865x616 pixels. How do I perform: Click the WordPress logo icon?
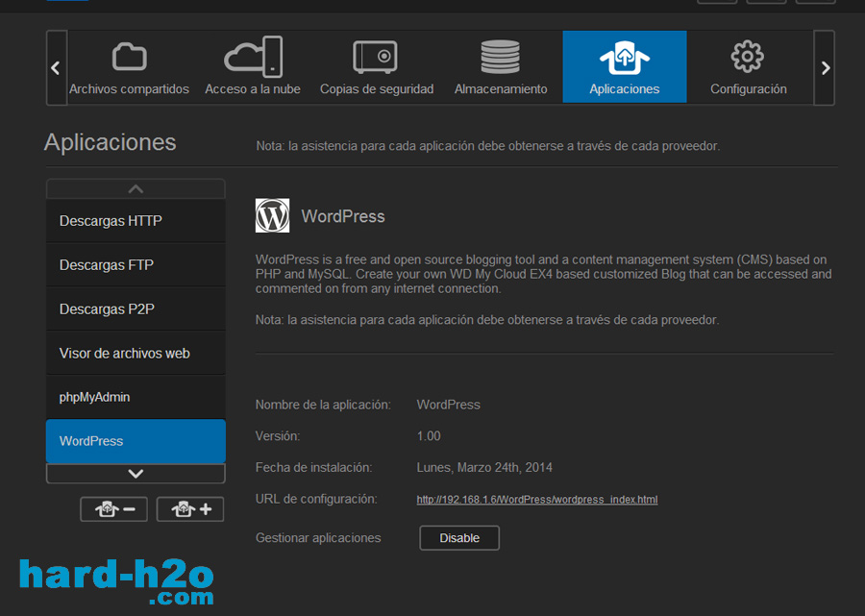pyautogui.click(x=273, y=215)
